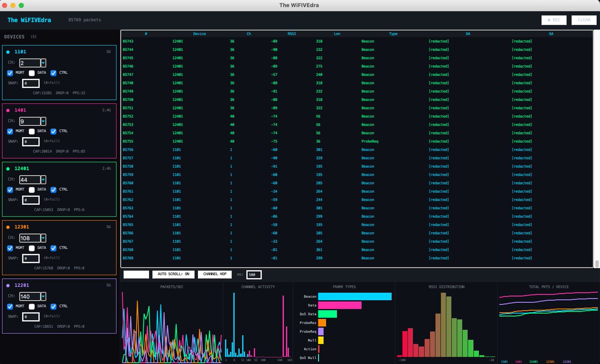Click the Type column header
The width and height of the screenshot is (600, 364).
point(393,33)
